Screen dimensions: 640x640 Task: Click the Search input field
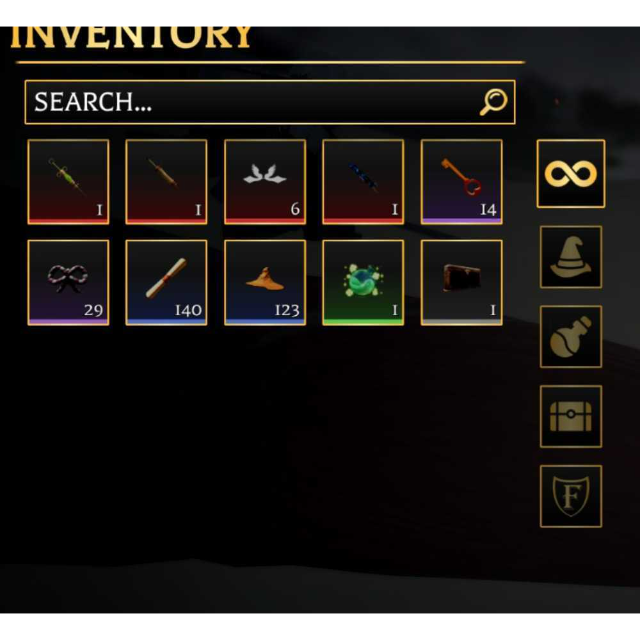tap(270, 102)
